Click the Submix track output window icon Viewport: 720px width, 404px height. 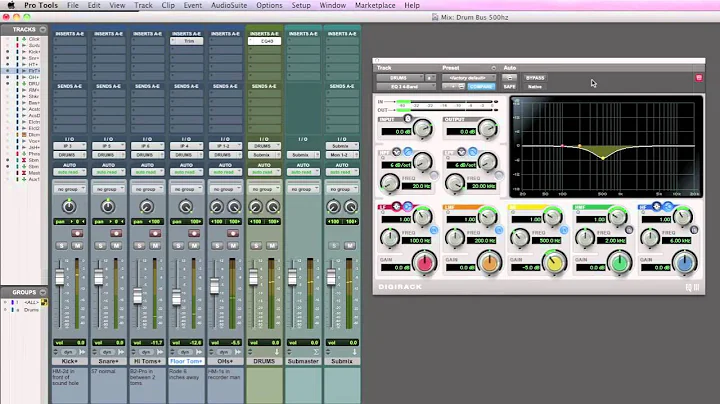coord(354,352)
